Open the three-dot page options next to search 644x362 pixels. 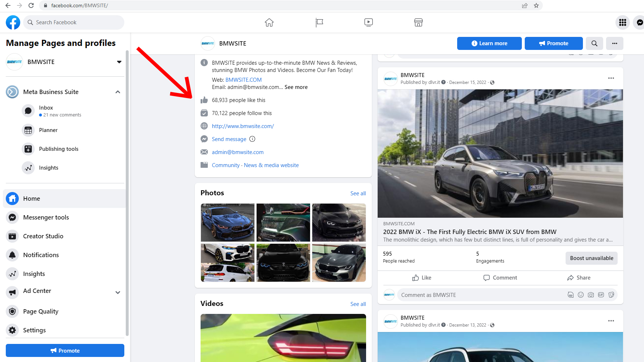pyautogui.click(x=615, y=43)
